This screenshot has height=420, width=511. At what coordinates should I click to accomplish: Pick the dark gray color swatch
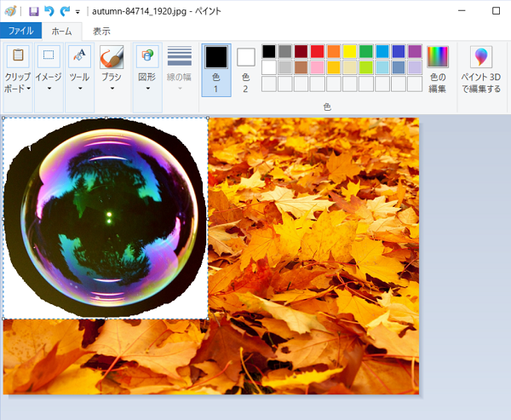pyautogui.click(x=285, y=51)
